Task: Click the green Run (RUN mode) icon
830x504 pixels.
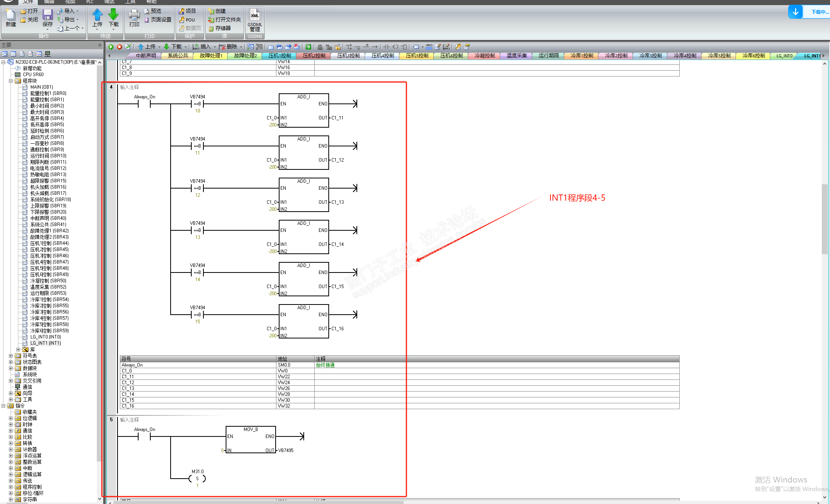Action: [x=111, y=47]
